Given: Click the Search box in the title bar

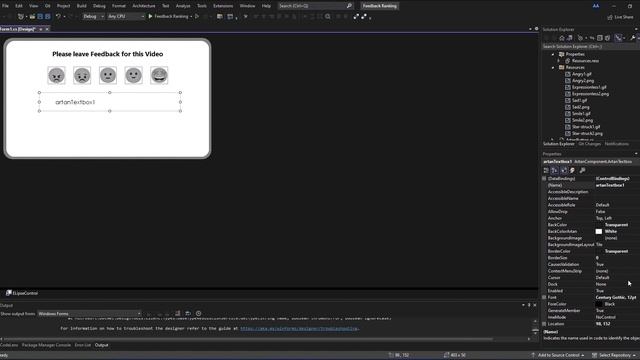Looking at the screenshot, I should 315,6.
